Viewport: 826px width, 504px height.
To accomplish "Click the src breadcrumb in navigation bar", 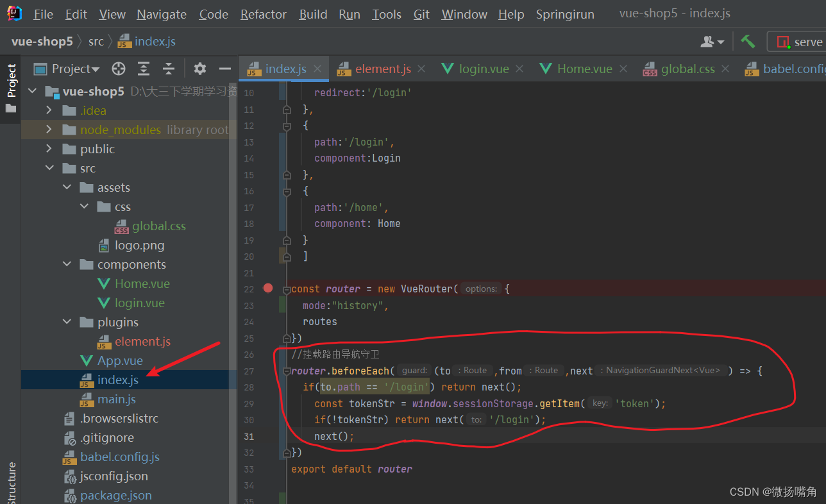I will click(96, 42).
